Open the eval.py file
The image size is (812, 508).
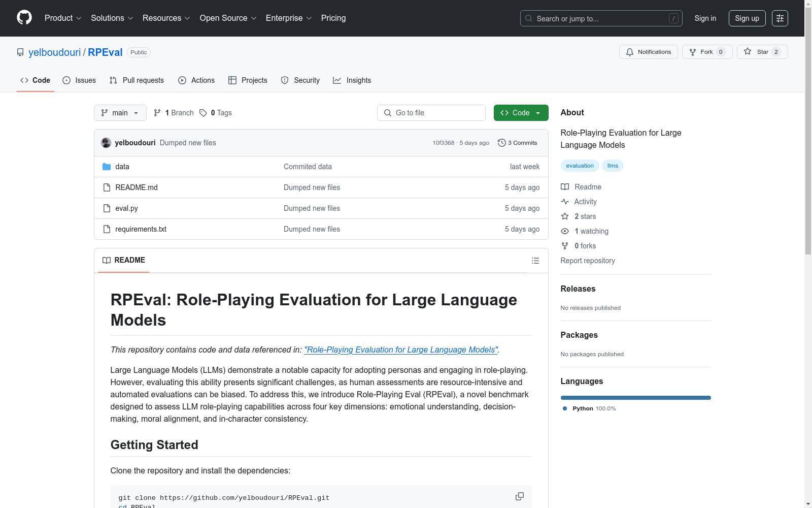[127, 208]
